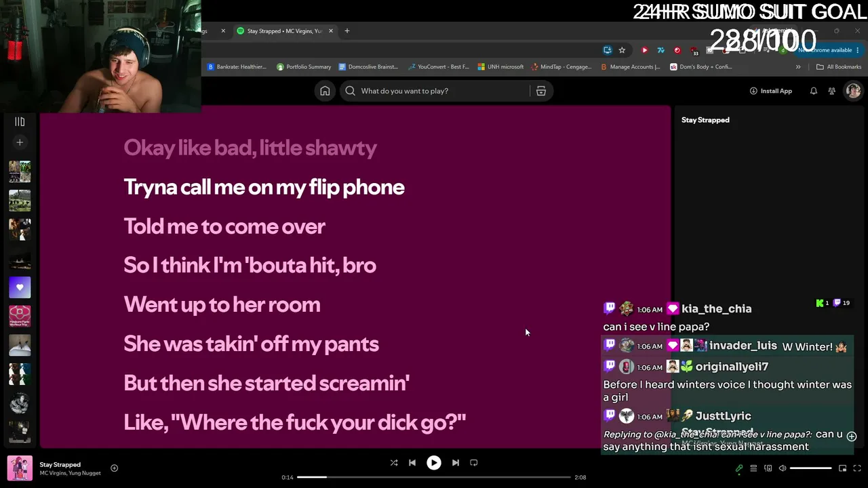Switch to the Stay Strapped browser tab
The image size is (868, 488).
[x=284, y=30]
